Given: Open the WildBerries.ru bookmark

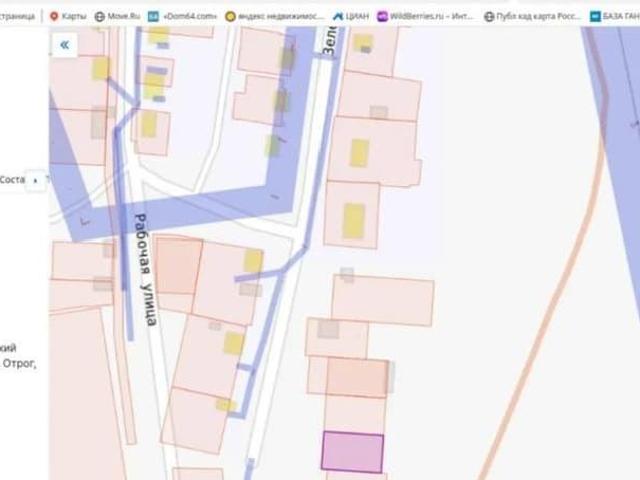Looking at the screenshot, I should [x=425, y=16].
